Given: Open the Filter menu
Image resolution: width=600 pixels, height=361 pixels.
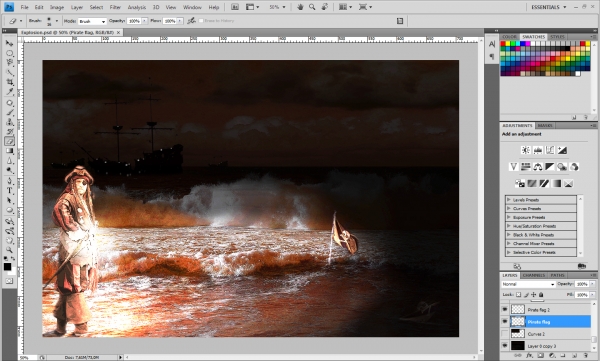Looking at the screenshot, I should pos(115,7).
